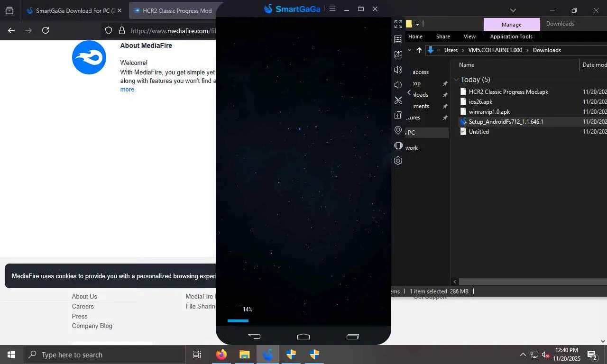Open Firefox tab list view button
This screenshot has width=607, height=364.
click(9, 10)
